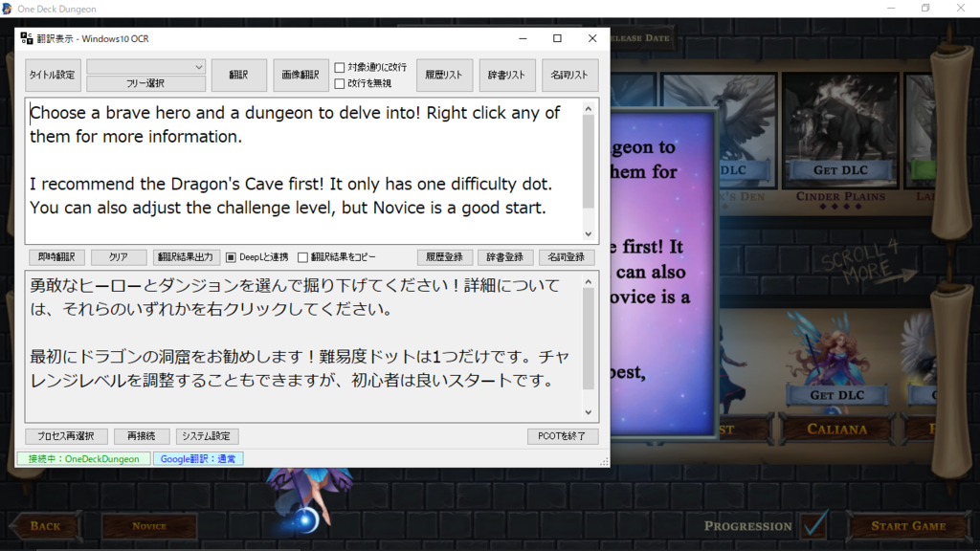Click down arrow of source text scrollbar

589,233
